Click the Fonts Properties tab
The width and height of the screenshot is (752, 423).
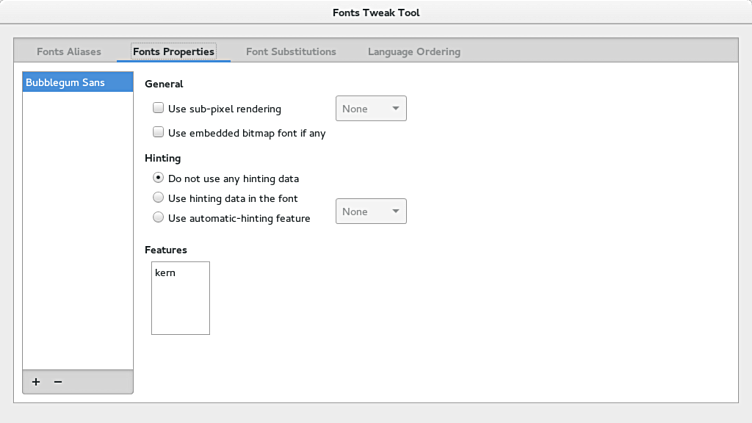173,51
